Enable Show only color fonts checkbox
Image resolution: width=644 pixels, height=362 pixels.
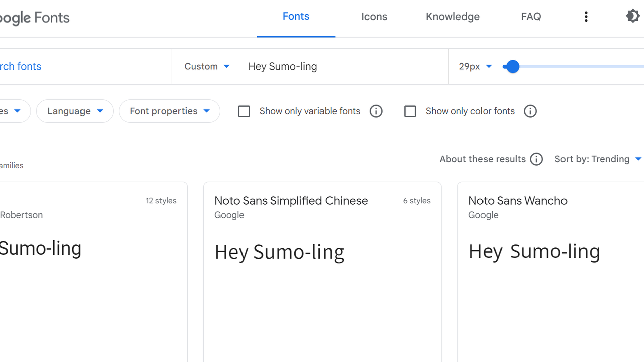(410, 111)
